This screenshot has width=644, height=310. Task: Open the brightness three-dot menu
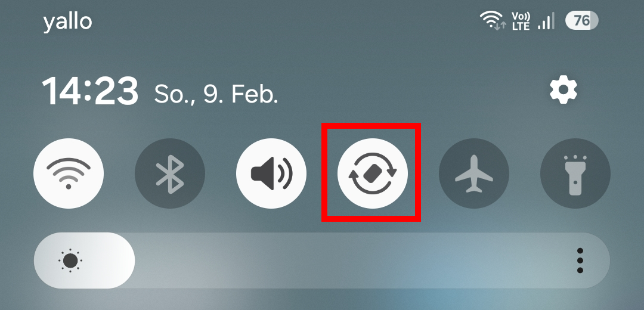coord(580,261)
